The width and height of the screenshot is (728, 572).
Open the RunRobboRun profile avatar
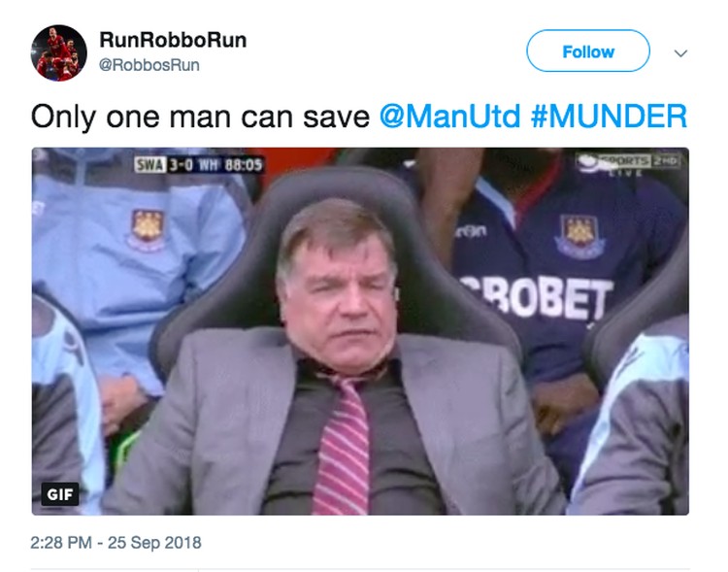(58, 52)
